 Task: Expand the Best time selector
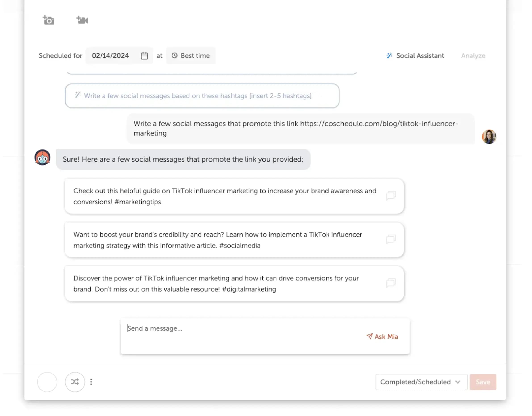point(191,56)
